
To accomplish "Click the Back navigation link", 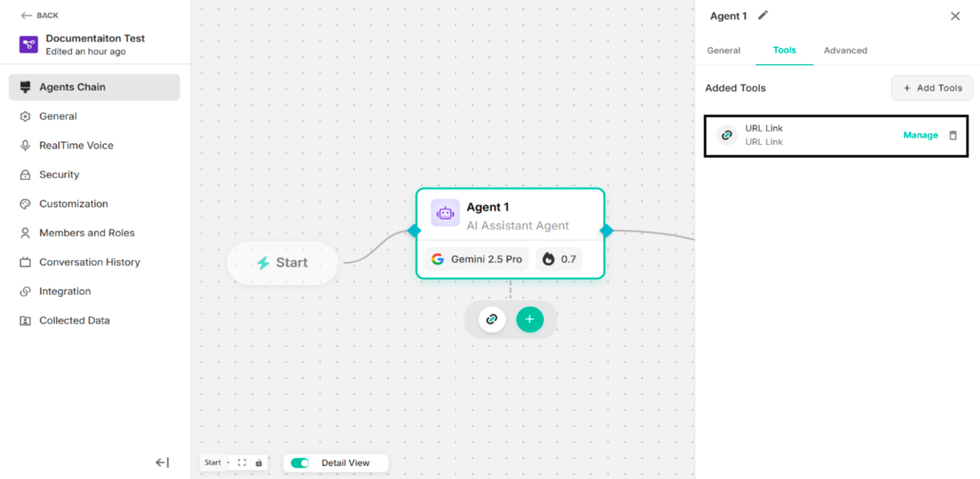I will [39, 15].
